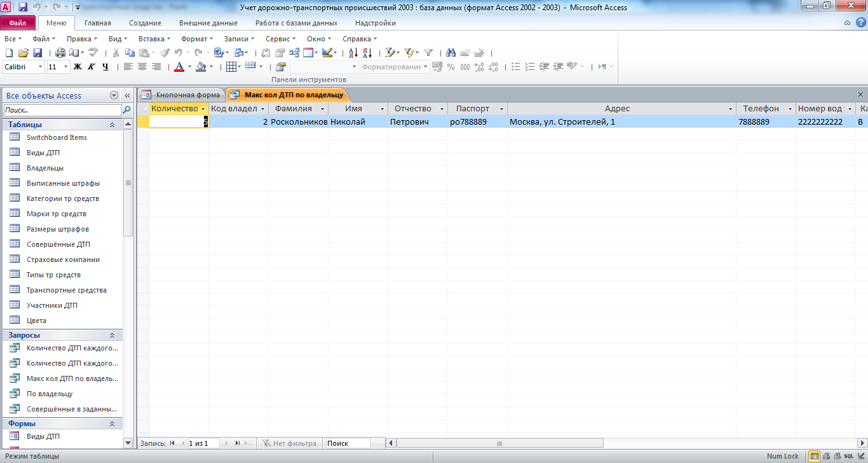This screenshot has width=868, height=463.
Task: Open the 'Количество' column filter arrow
Action: coord(203,109)
